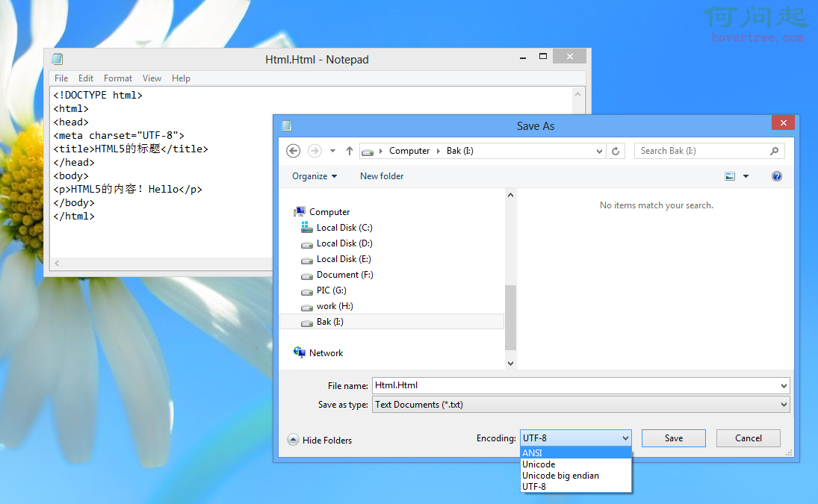Image resolution: width=818 pixels, height=504 pixels.
Task: Toggle the Hide Folders button
Action: point(320,441)
